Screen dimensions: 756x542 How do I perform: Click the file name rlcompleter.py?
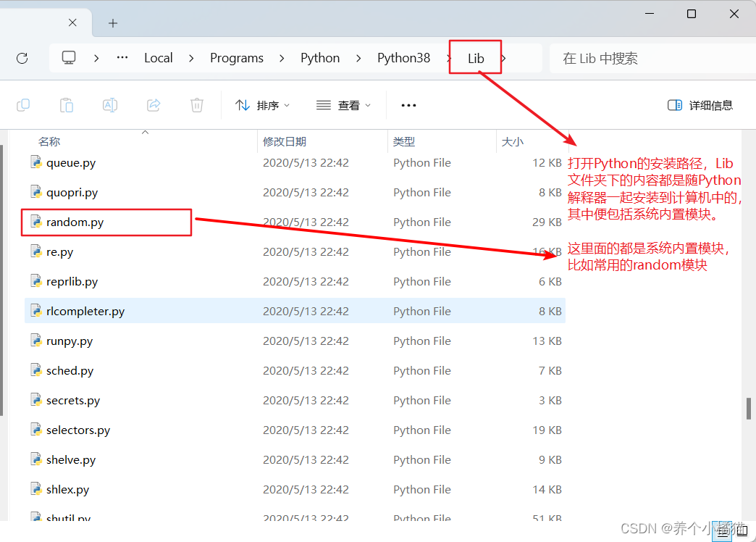(85, 312)
